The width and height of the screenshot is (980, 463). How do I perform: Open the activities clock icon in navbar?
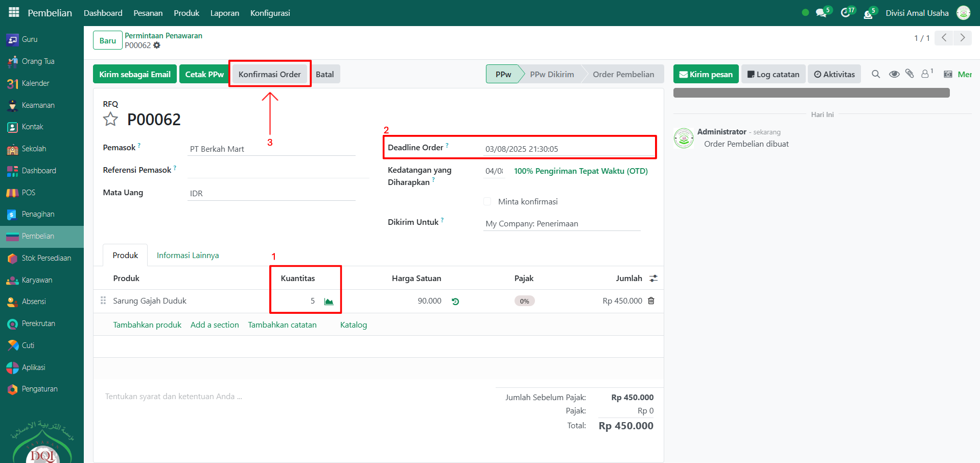846,13
